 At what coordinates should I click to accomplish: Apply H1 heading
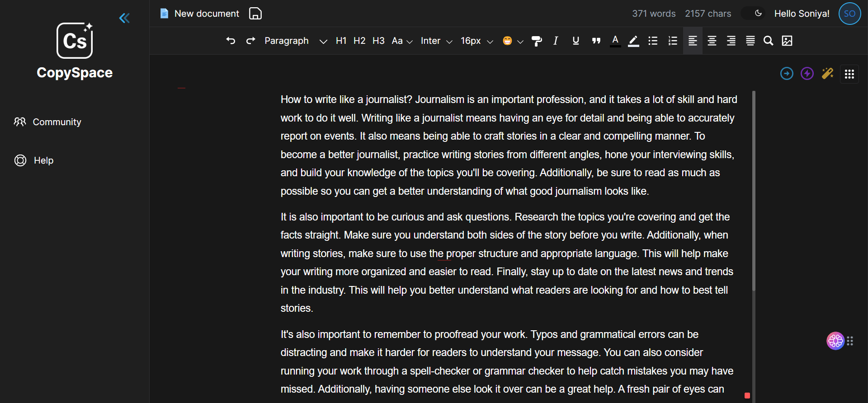coord(341,41)
